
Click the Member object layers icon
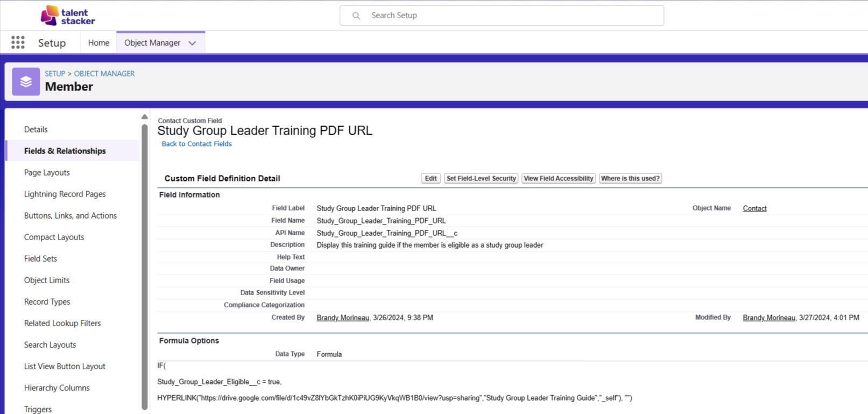pyautogui.click(x=26, y=82)
